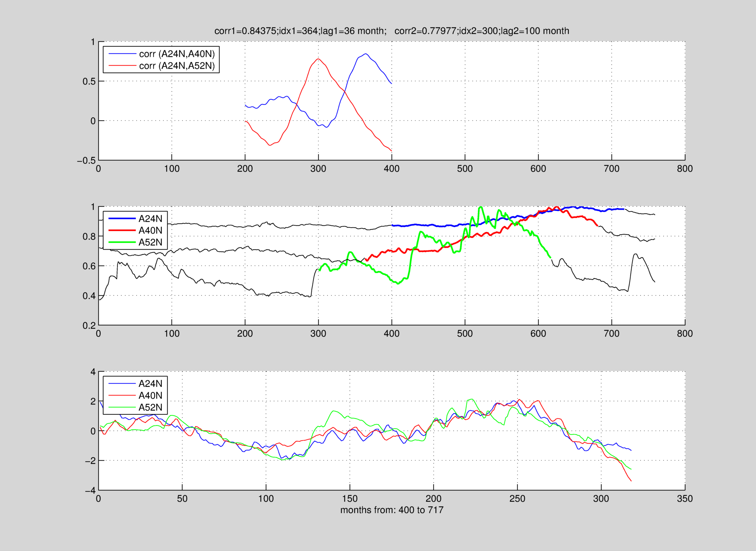Click red line sample in top plot legend
This screenshot has height=551, width=756.
[x=122, y=66]
